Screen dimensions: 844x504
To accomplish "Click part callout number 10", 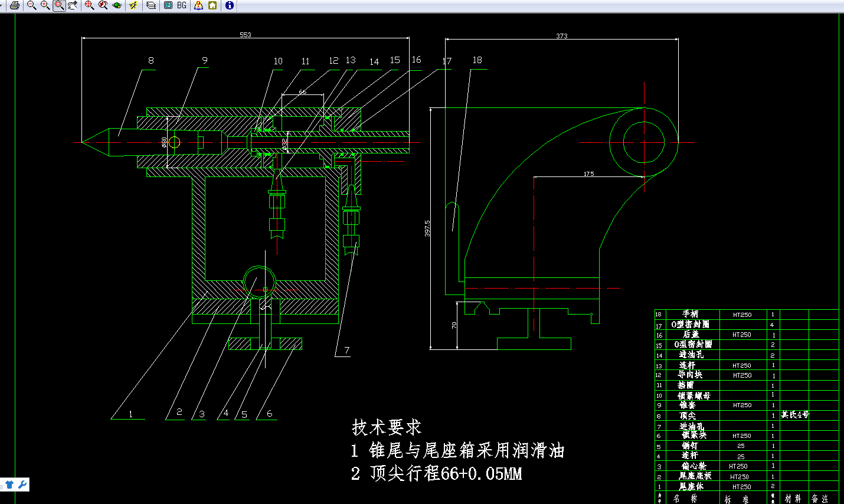I will (278, 61).
